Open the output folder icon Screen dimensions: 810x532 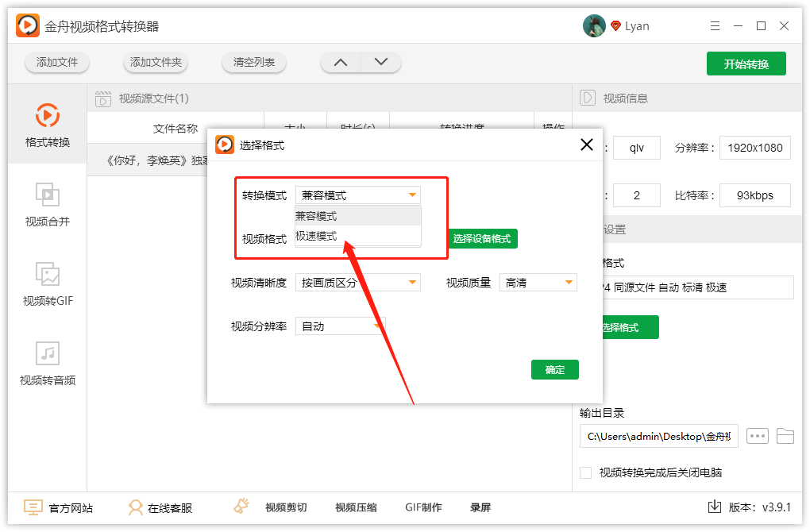[785, 436]
